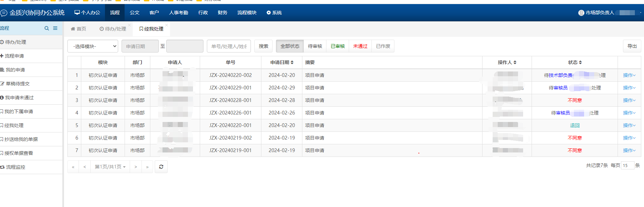
Task: Click the 单号/处理人 search input field
Action: click(229, 46)
